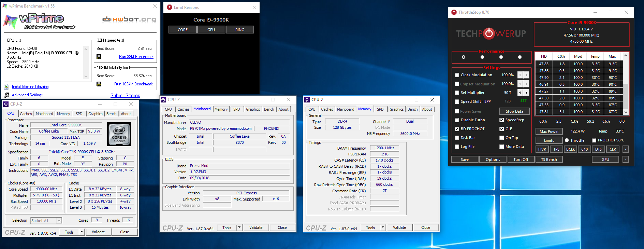Click the TS Bench button
644x249 pixels.
[x=549, y=160]
